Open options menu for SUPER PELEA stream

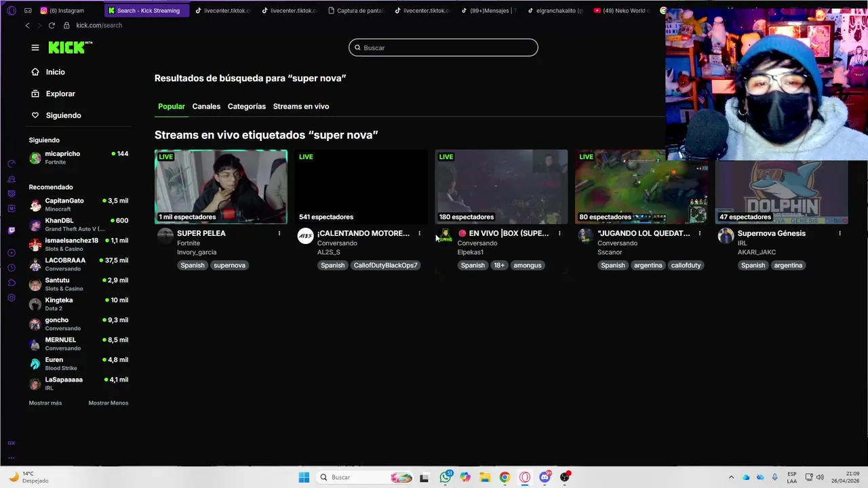click(x=279, y=233)
